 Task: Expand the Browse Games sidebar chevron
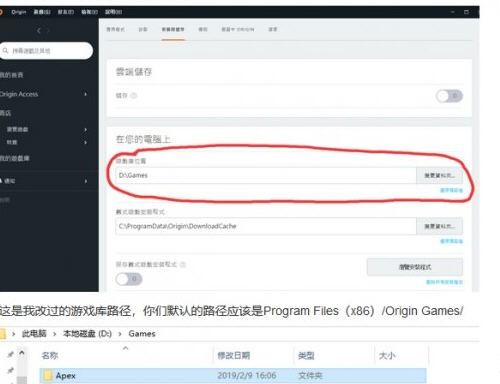(86, 129)
